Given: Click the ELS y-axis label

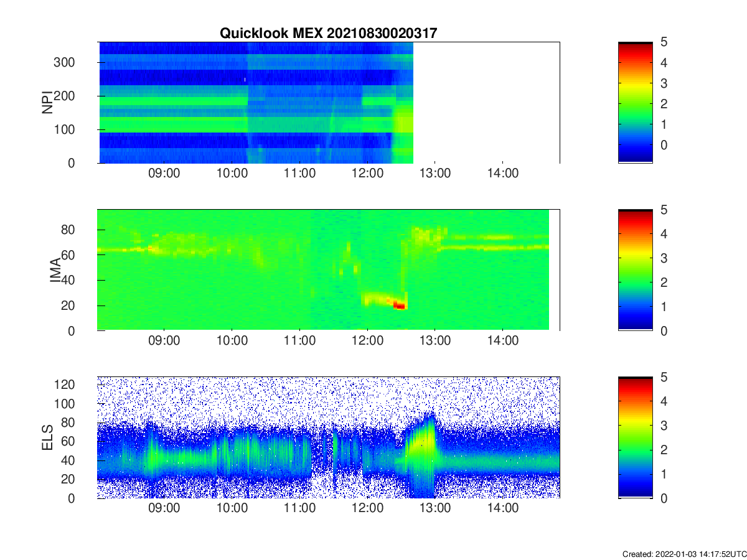Looking at the screenshot, I should coord(47,437).
